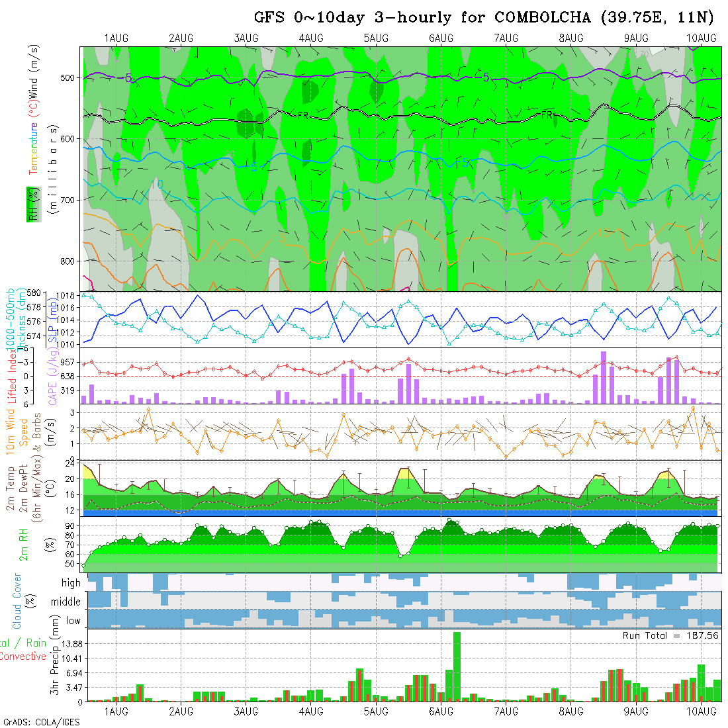Screen dimensions: 728x728
Task: Click the 3AUG label on the bottom axis
Action: pos(246,711)
